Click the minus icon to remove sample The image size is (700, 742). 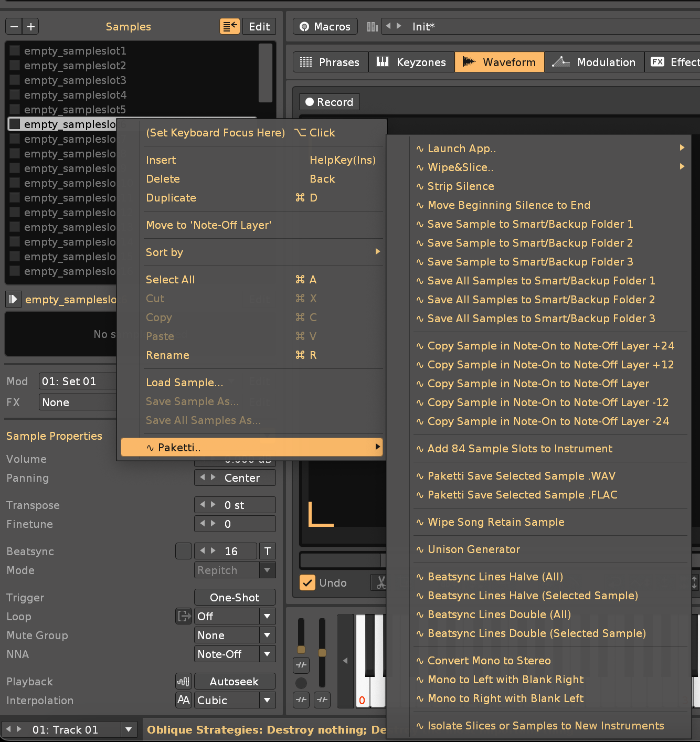[x=14, y=27]
